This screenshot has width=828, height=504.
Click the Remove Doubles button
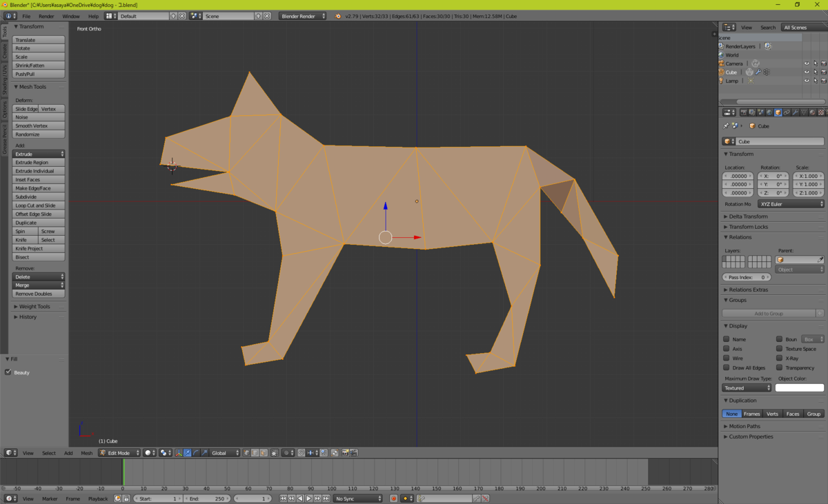(39, 294)
